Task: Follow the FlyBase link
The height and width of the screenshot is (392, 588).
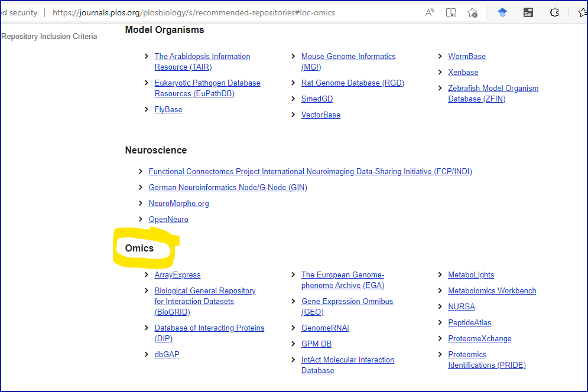Action: coord(168,109)
